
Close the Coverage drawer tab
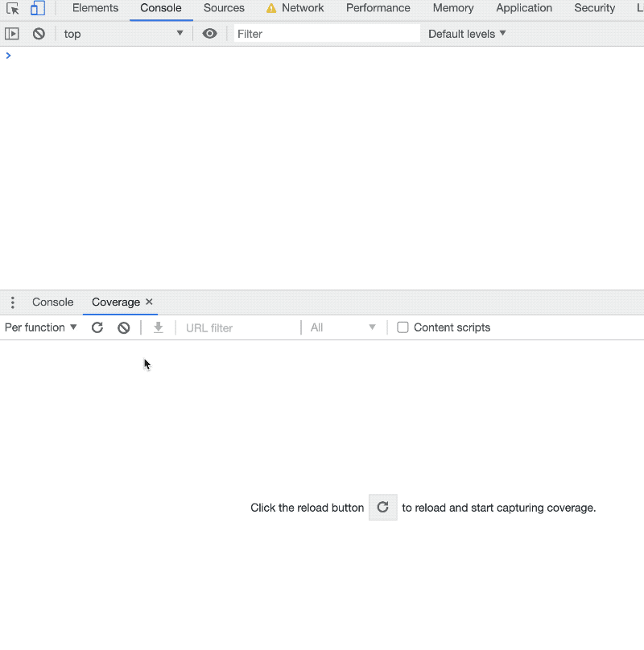coord(149,302)
